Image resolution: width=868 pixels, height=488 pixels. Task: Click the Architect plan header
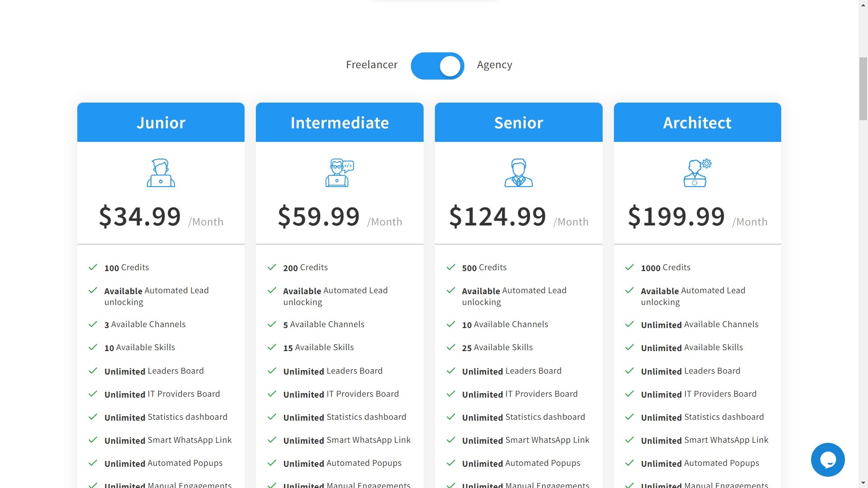(697, 122)
